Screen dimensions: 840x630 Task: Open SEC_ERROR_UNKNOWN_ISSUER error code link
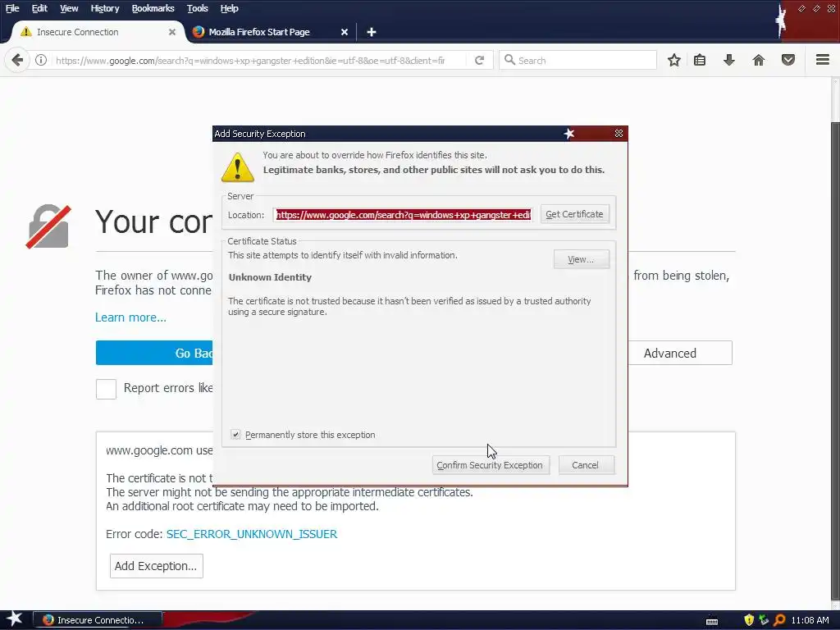252,534
